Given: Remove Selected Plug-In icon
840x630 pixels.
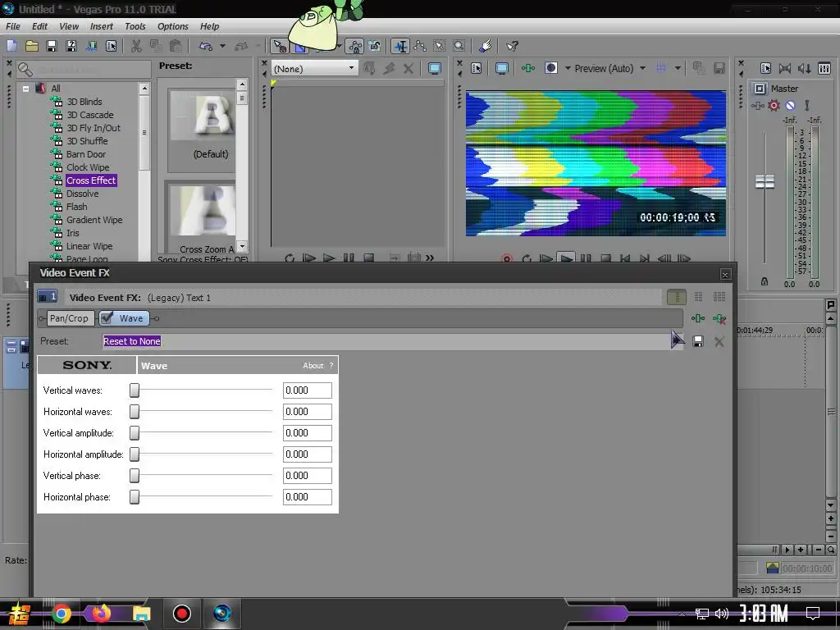Looking at the screenshot, I should point(719,318).
